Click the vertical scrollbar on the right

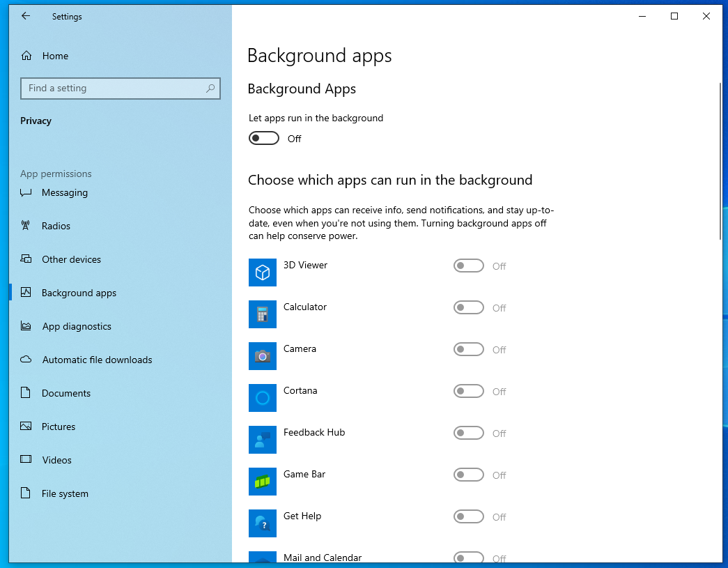720,161
